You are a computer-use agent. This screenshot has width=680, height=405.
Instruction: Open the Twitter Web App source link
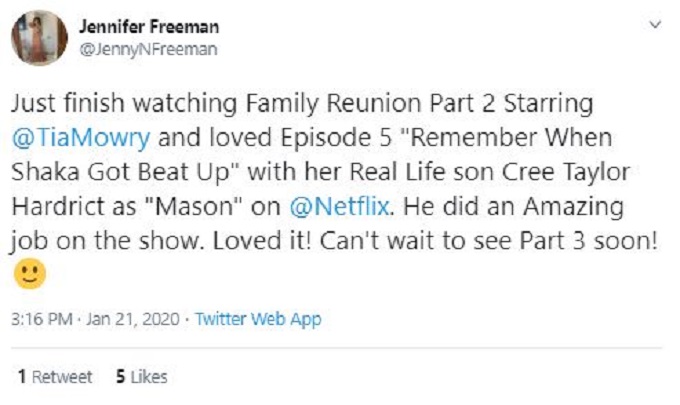click(258, 320)
